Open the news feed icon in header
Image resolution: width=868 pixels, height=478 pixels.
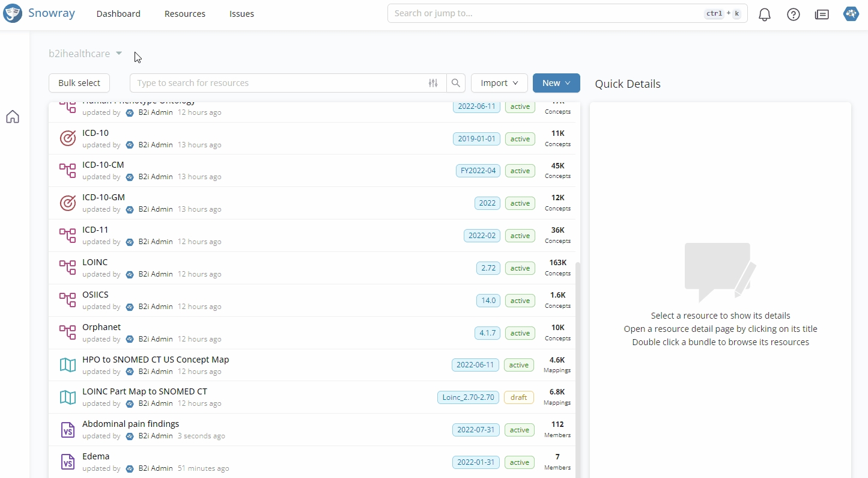pos(822,14)
